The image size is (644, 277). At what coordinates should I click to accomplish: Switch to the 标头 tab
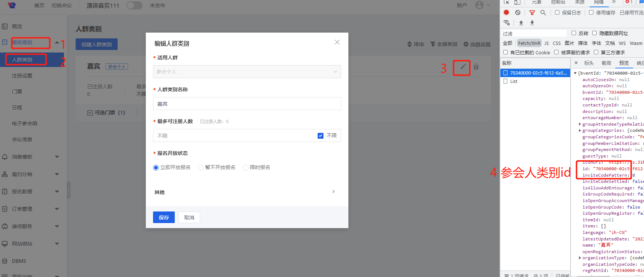[589, 63]
